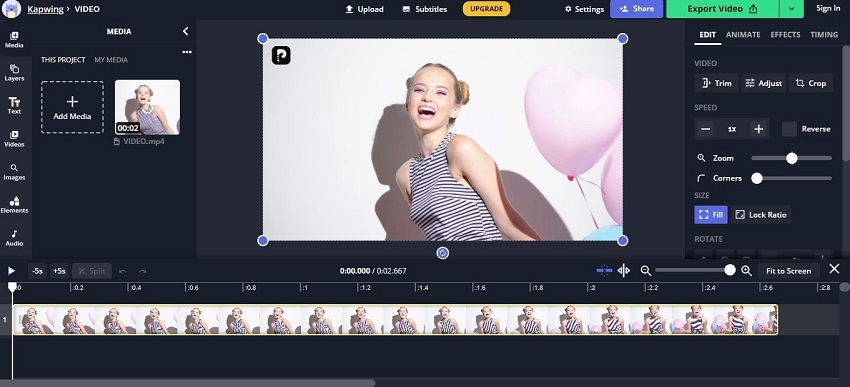
Task: Play the video preview
Action: [x=11, y=271]
